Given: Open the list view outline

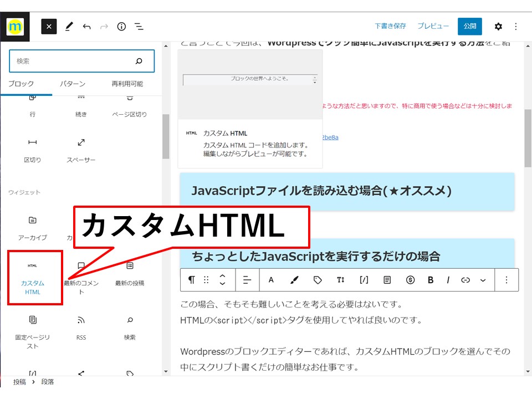Looking at the screenshot, I should [x=139, y=27].
